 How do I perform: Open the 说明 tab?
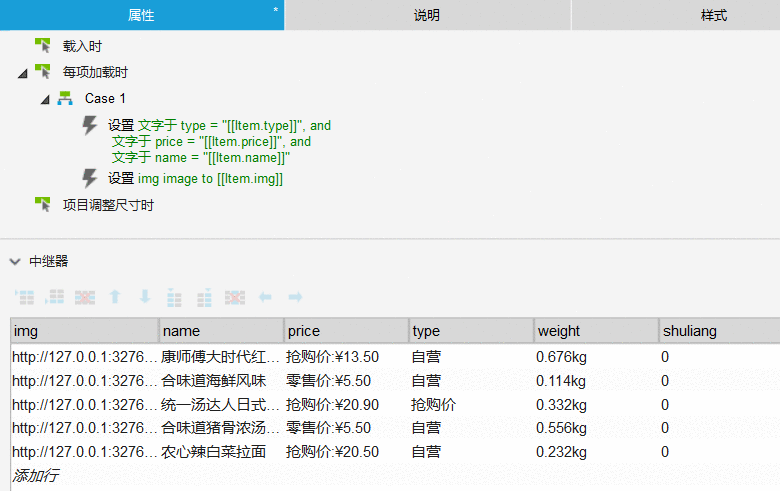[x=427, y=15]
